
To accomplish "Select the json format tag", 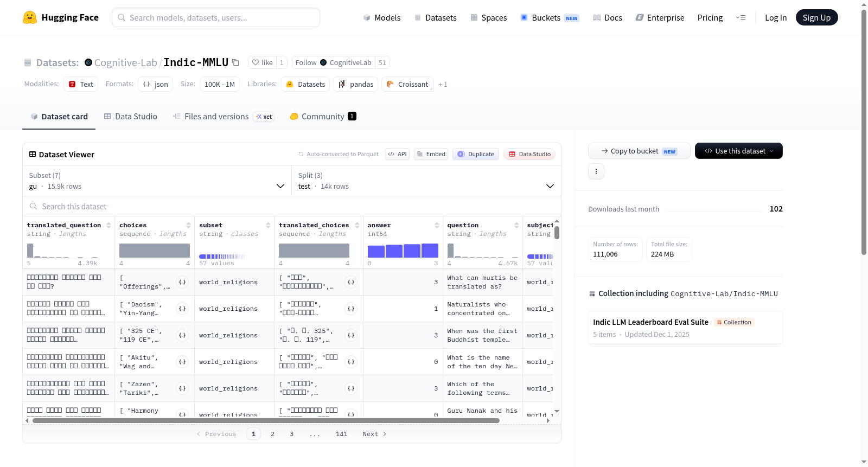I will [x=155, y=84].
